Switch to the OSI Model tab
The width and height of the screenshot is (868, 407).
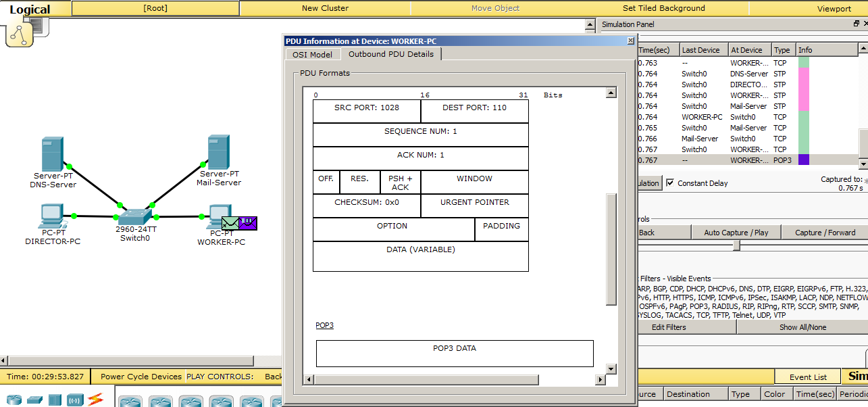tap(312, 55)
